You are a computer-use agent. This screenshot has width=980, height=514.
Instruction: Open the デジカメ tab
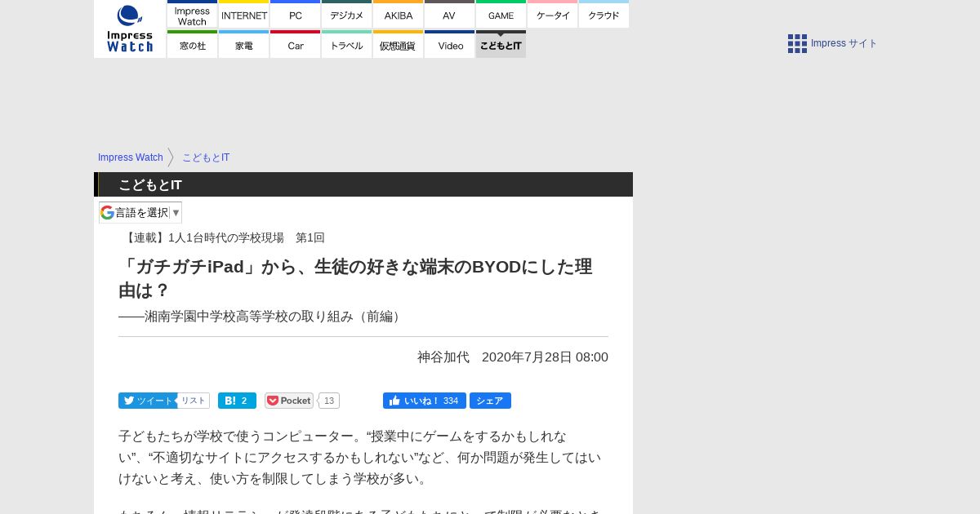[346, 14]
